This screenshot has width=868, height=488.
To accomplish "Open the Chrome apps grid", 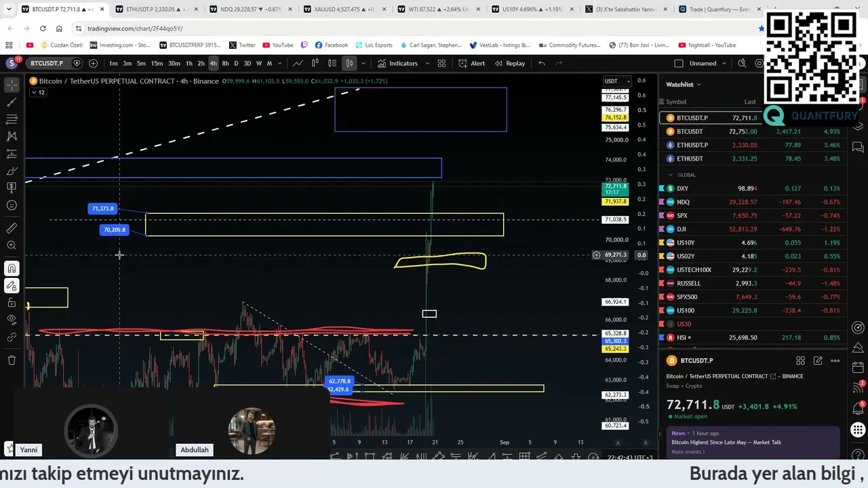I will click(x=9, y=45).
